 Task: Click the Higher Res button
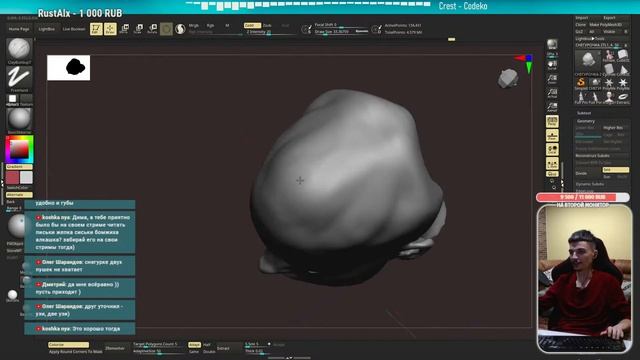pos(613,128)
